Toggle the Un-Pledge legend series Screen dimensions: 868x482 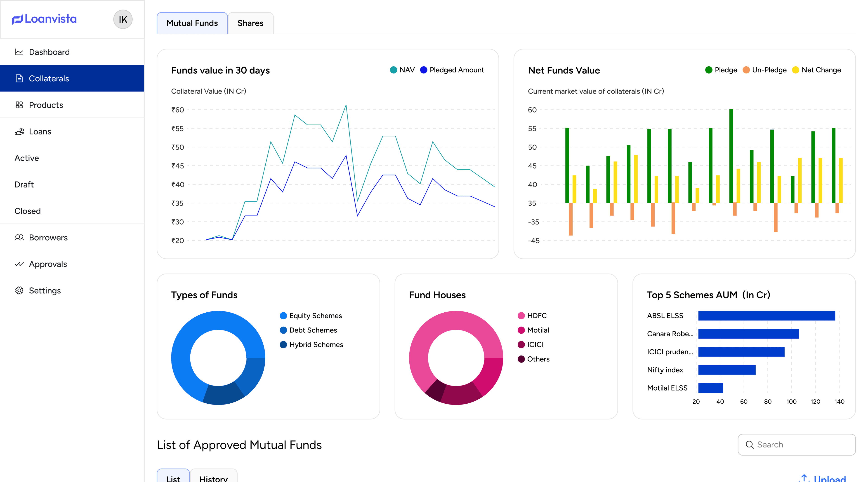pos(764,70)
